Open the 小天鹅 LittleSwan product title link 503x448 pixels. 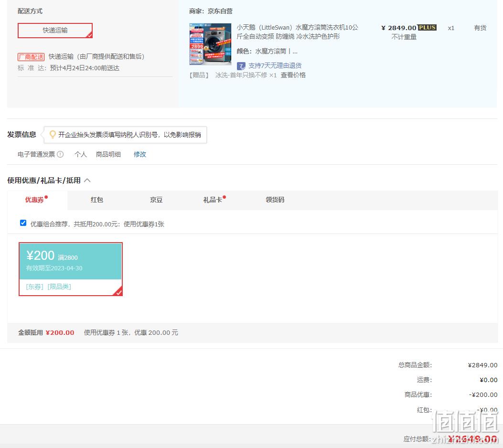pos(297,32)
